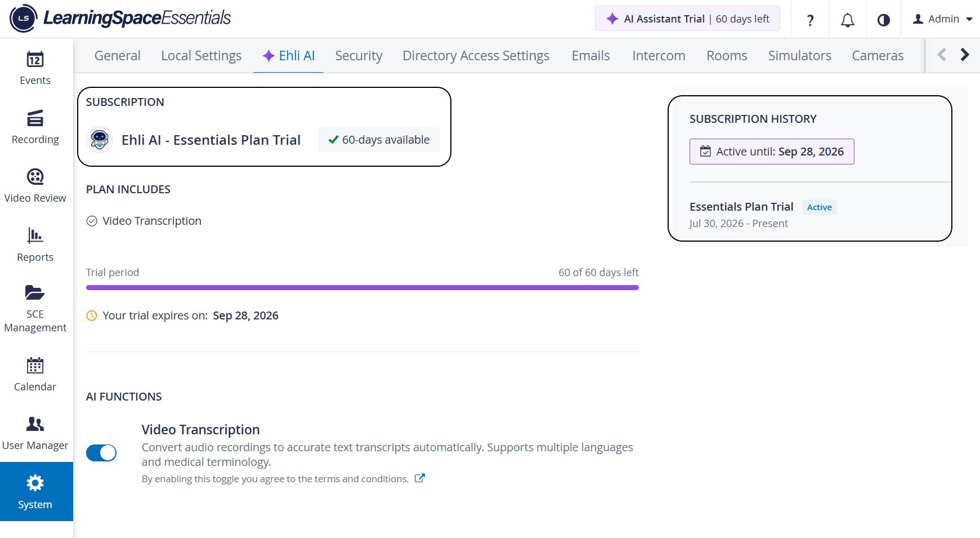Viewport: 980px width, 538px height.
Task: Open the Intercom tab
Action: pyautogui.click(x=659, y=56)
